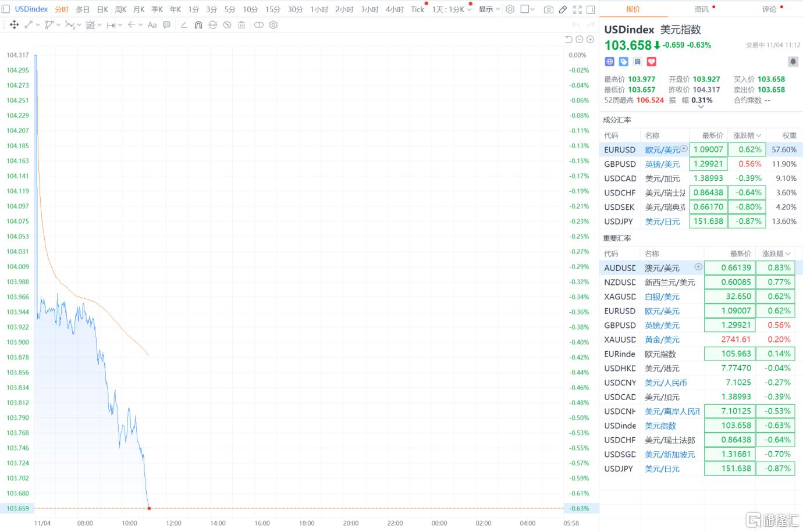
Task: Select the 1小时 timeframe
Action: coord(319,9)
